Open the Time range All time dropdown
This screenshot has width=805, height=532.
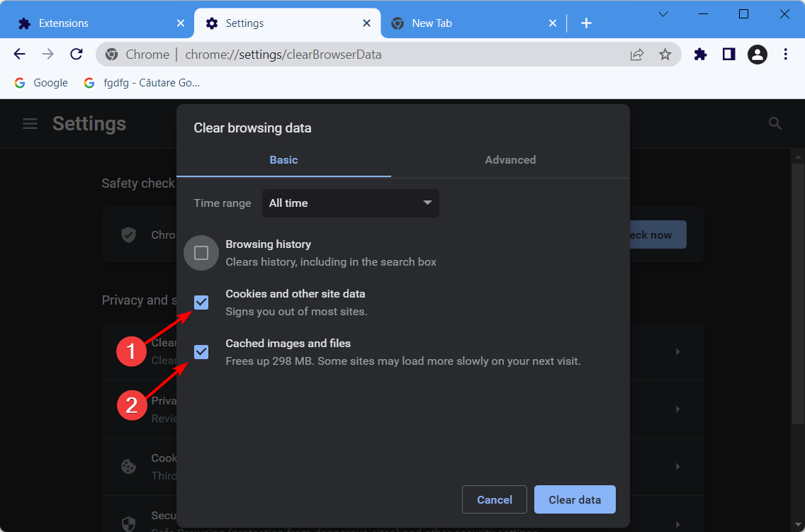(351, 203)
